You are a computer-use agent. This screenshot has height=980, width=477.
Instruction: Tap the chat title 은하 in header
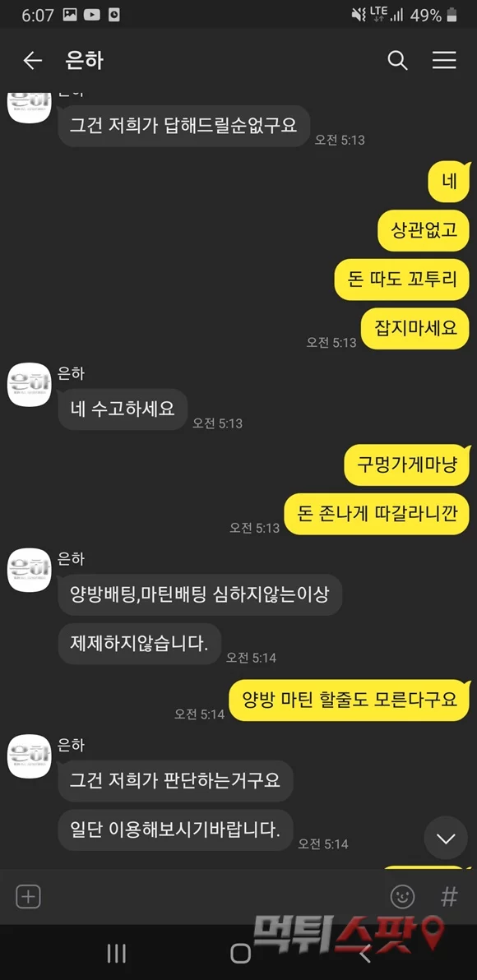85,61
